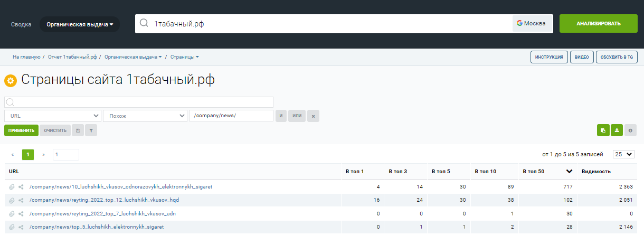Open the 25 records per page dropdown
The image size is (644, 236).
[623, 154]
